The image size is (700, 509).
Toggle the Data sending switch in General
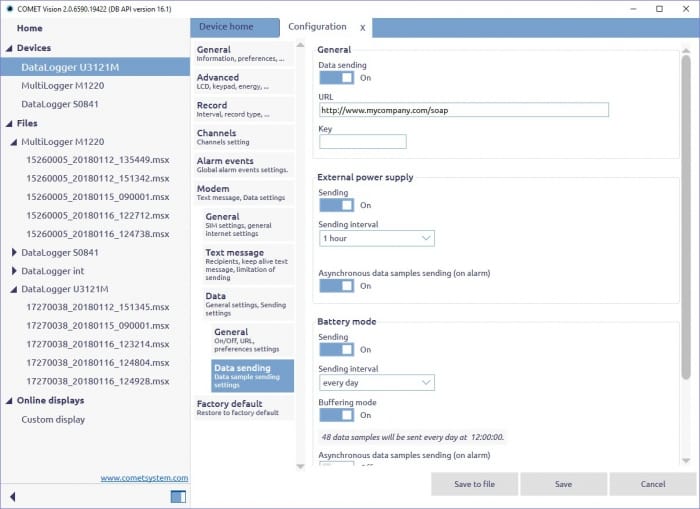coord(337,77)
